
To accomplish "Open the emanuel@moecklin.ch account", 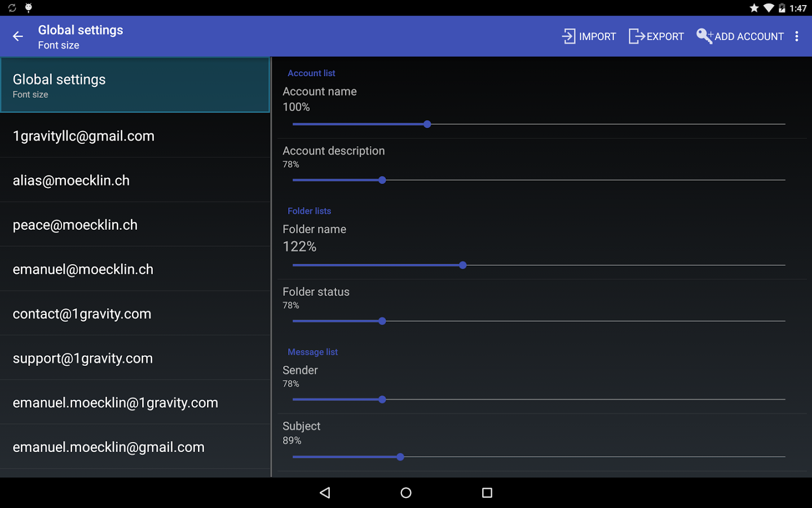I will tap(135, 269).
